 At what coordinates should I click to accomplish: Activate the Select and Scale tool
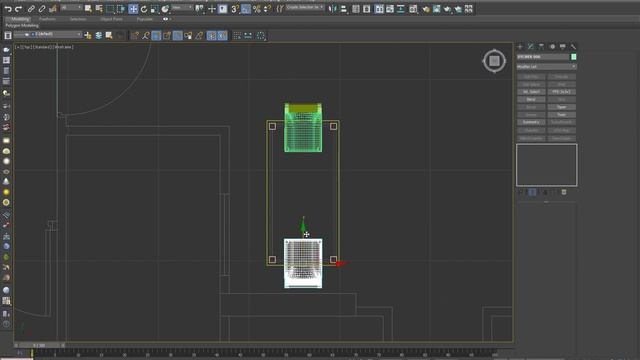(154, 9)
